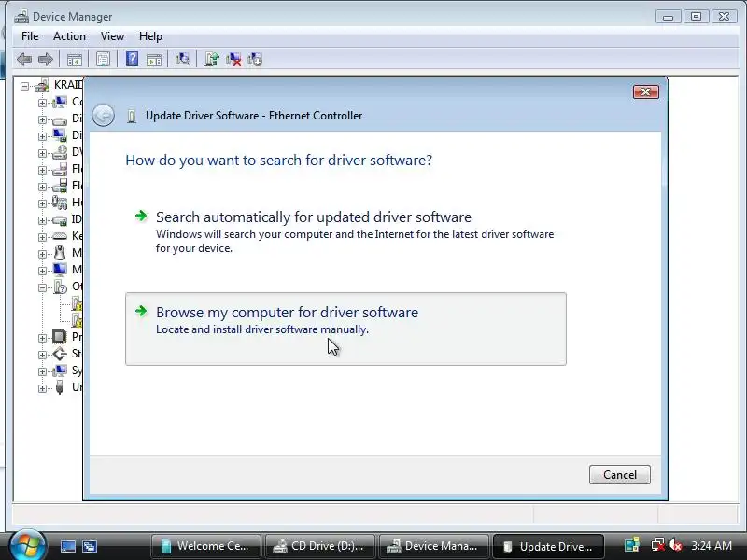Select the first unknown device under Other devices

pos(77,302)
